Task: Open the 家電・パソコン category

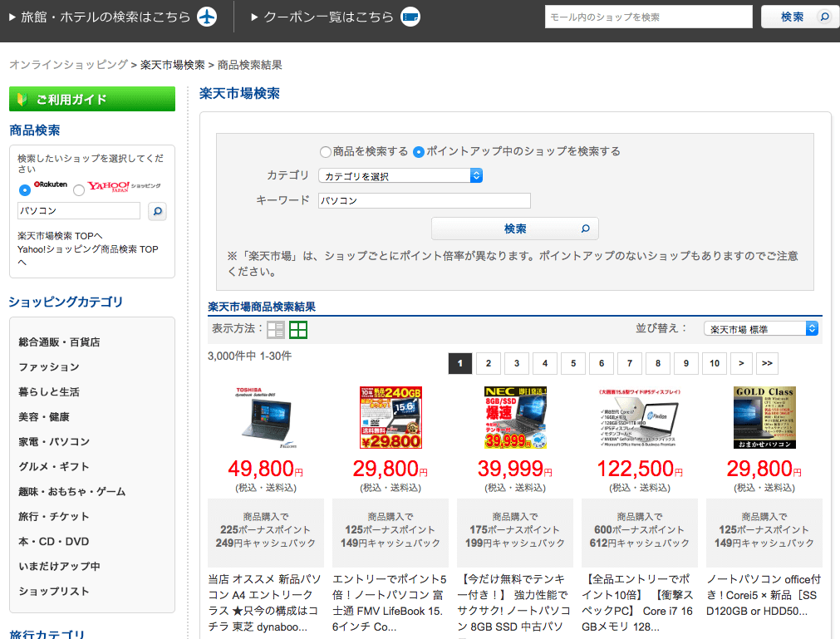Action: 54,442
